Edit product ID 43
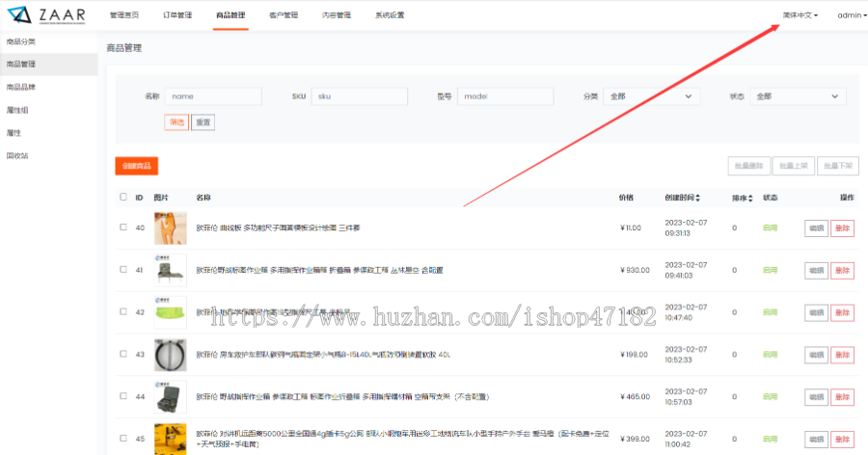 tap(816, 355)
